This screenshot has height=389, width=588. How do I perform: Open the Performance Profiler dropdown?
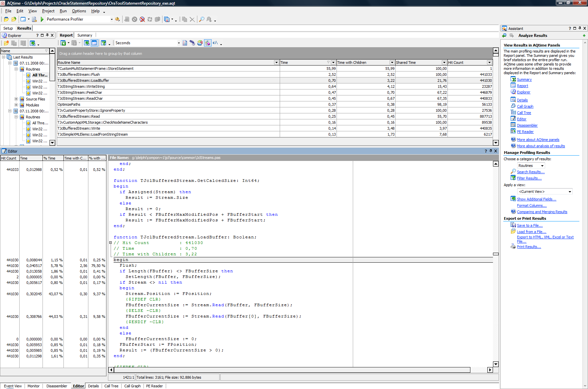click(x=112, y=19)
